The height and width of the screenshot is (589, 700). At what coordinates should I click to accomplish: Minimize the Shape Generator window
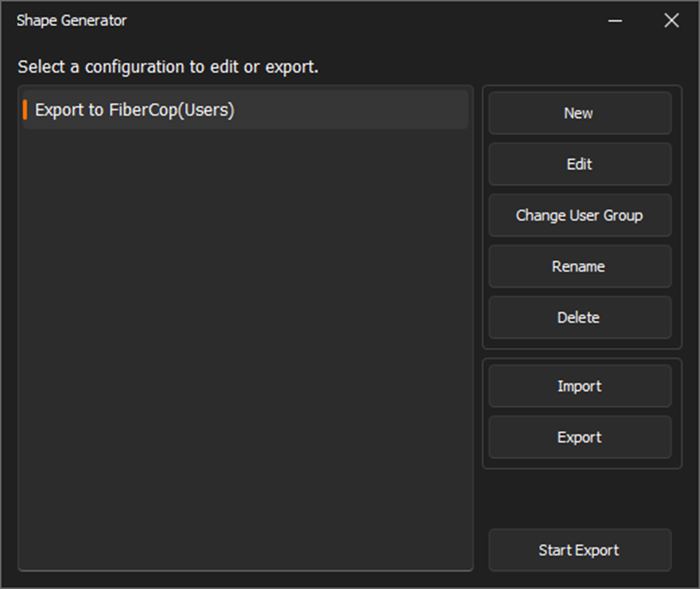(x=615, y=21)
